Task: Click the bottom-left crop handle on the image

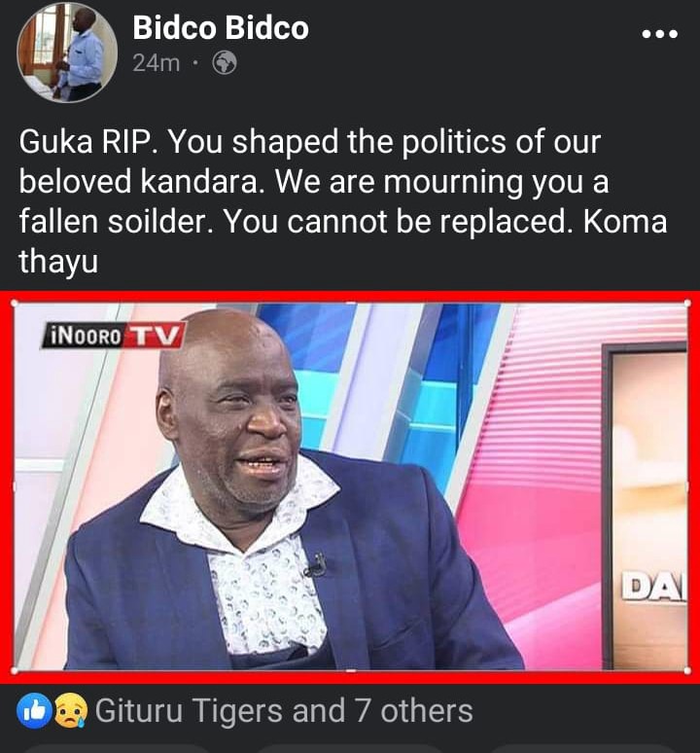Action: [14, 670]
